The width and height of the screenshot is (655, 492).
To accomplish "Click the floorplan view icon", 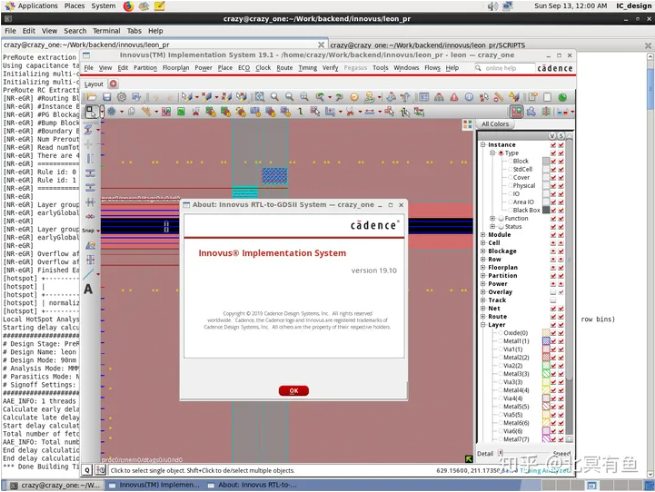I will click(517, 112).
